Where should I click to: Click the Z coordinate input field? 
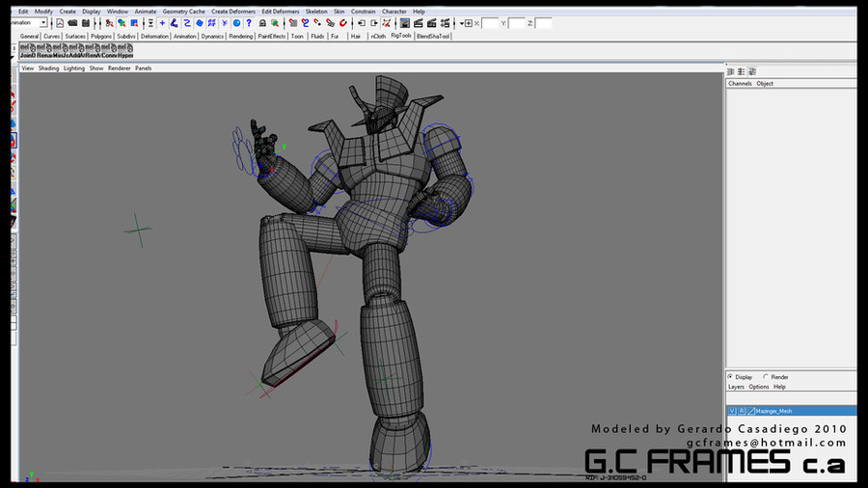[544, 23]
